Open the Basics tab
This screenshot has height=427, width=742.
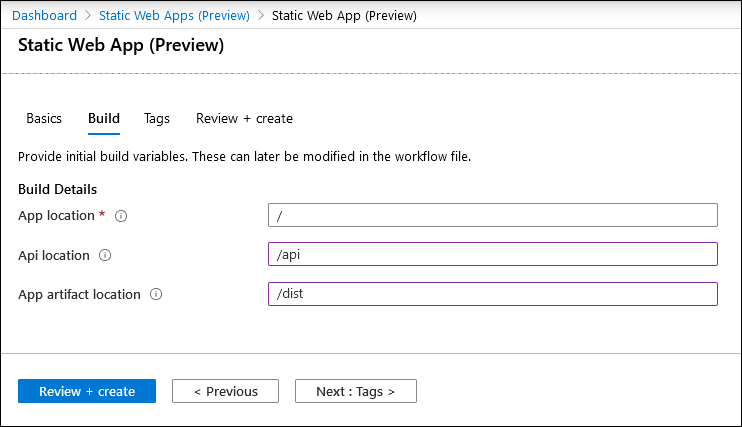coord(44,118)
